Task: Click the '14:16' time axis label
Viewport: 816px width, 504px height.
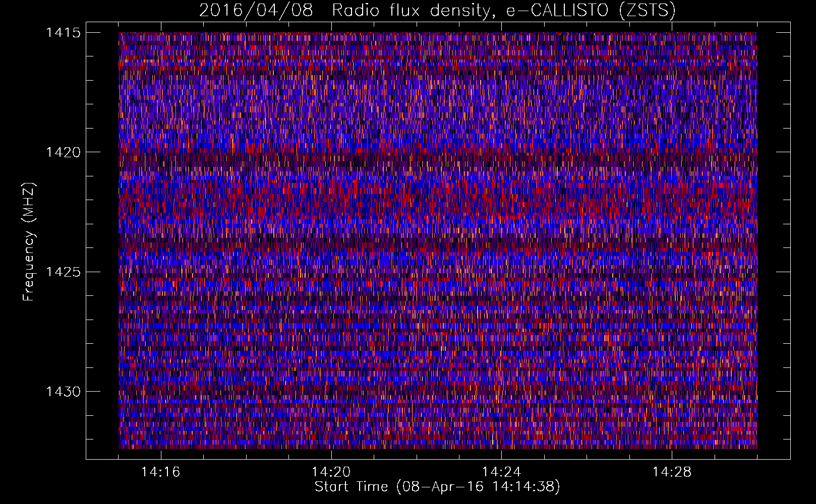Action: [161, 472]
